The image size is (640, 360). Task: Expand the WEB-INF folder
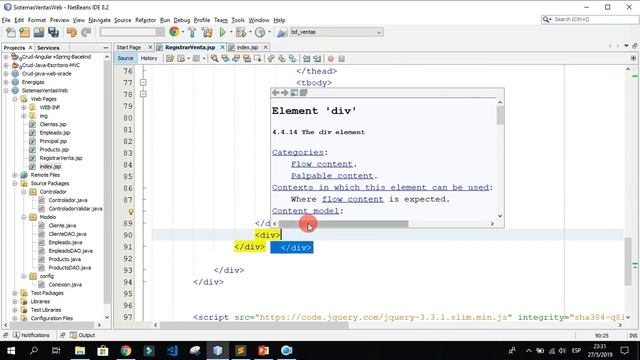tap(24, 107)
